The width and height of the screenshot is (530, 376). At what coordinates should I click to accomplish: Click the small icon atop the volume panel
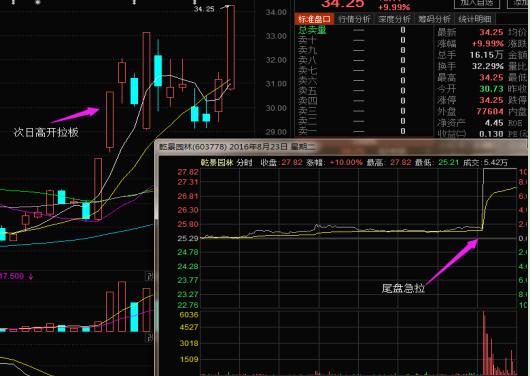coord(149,276)
